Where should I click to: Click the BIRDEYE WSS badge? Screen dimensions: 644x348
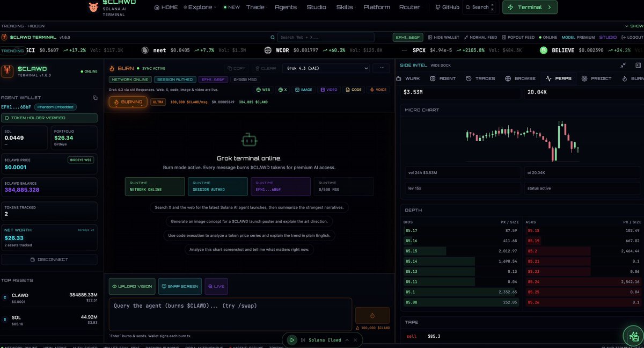tap(81, 160)
